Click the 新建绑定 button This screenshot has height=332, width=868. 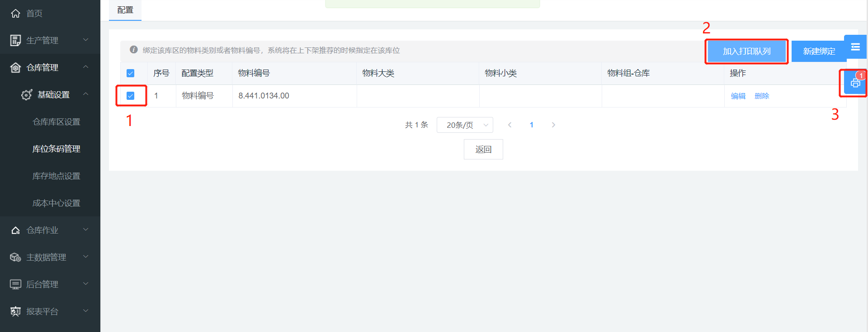pos(818,51)
